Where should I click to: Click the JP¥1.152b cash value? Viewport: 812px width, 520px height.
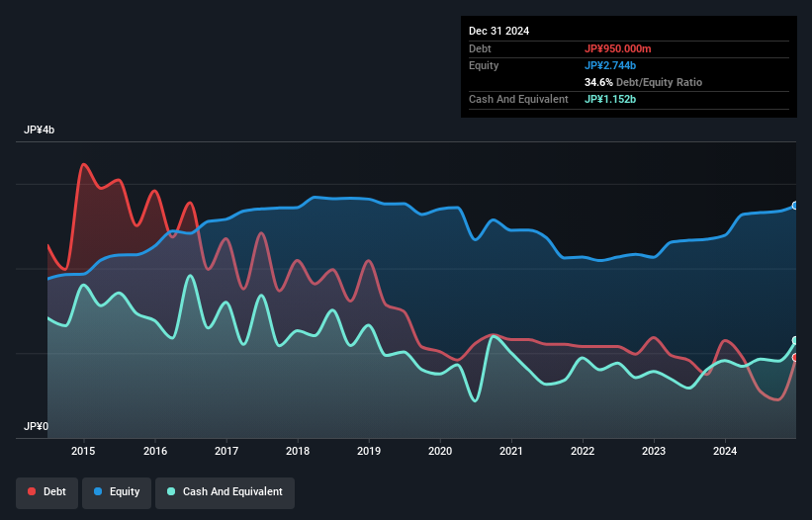click(x=610, y=99)
